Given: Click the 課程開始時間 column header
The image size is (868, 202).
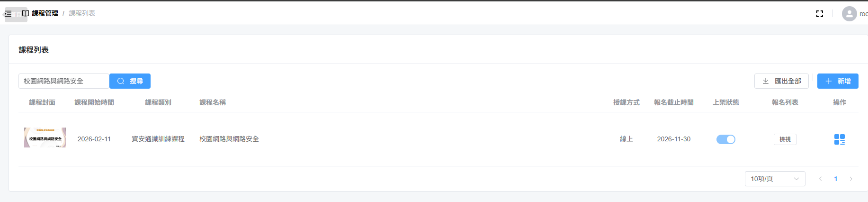Looking at the screenshot, I should [x=94, y=102].
